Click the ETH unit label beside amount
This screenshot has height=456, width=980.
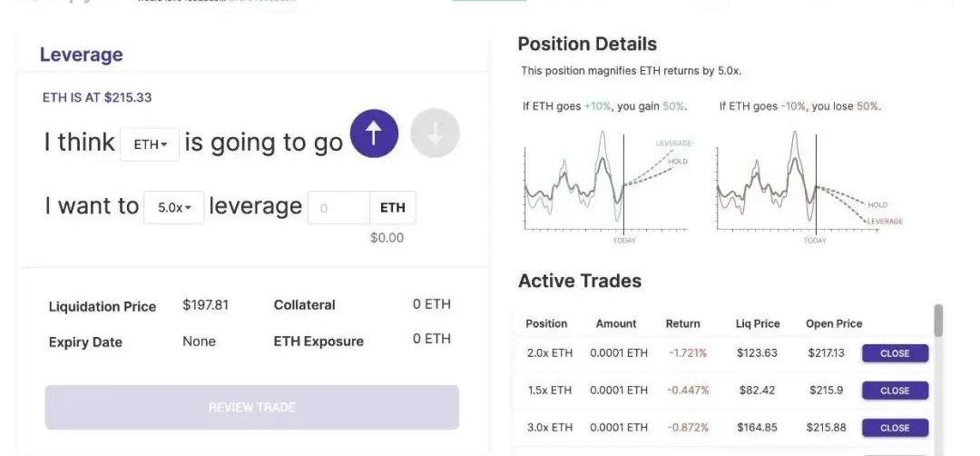point(393,208)
